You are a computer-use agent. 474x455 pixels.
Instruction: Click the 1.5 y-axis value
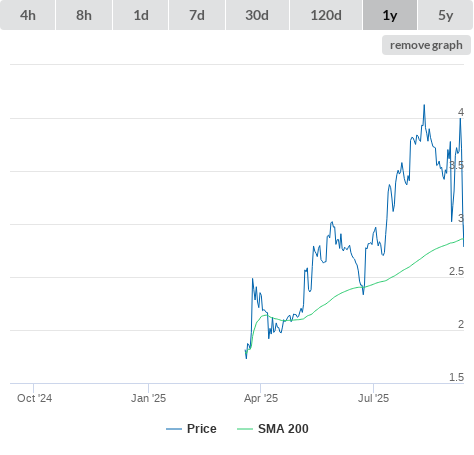pos(456,377)
